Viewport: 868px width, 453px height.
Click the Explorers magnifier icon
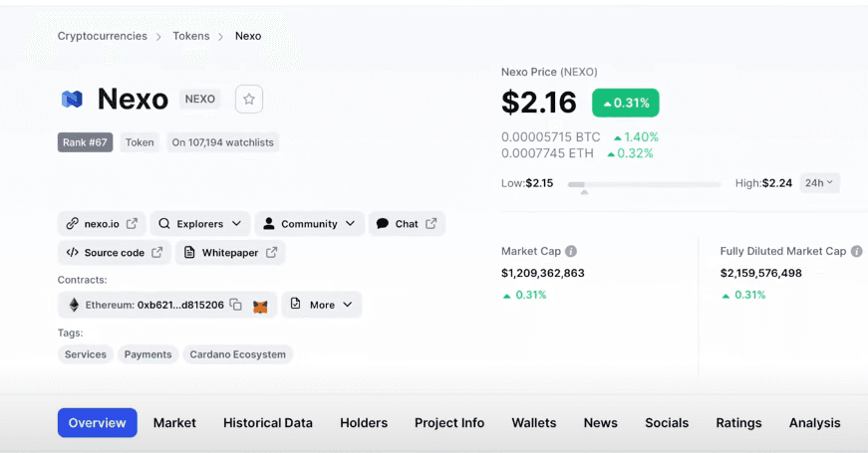[163, 223]
